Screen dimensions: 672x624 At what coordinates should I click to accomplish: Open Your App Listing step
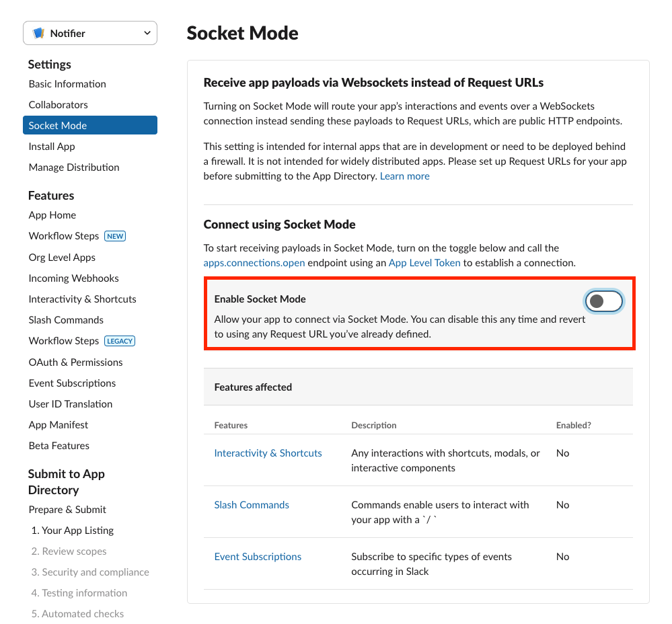click(73, 531)
